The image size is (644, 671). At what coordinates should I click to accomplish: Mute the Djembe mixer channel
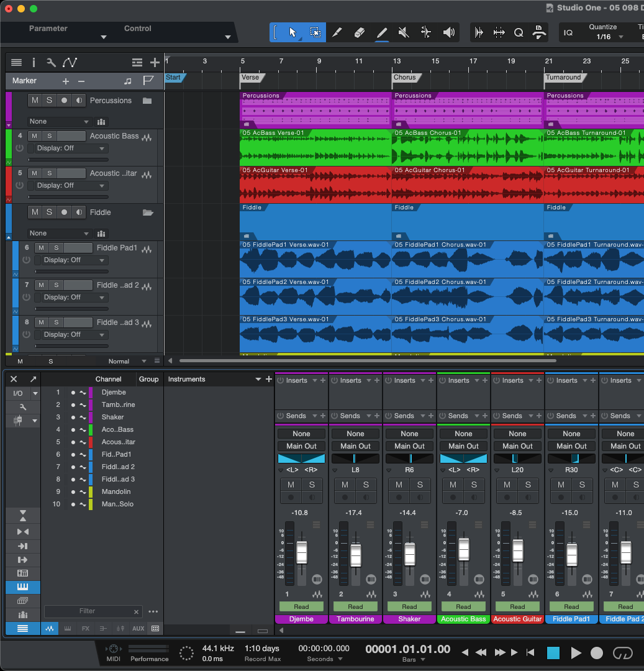291,485
